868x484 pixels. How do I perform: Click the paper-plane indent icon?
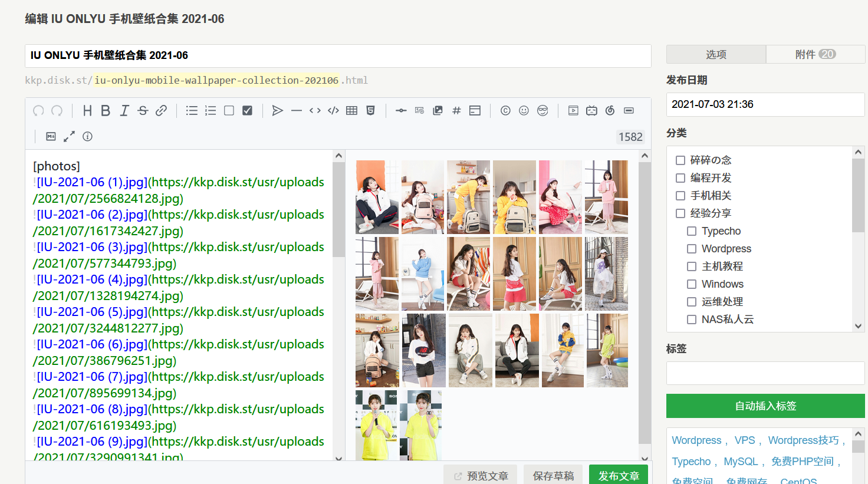click(x=278, y=110)
